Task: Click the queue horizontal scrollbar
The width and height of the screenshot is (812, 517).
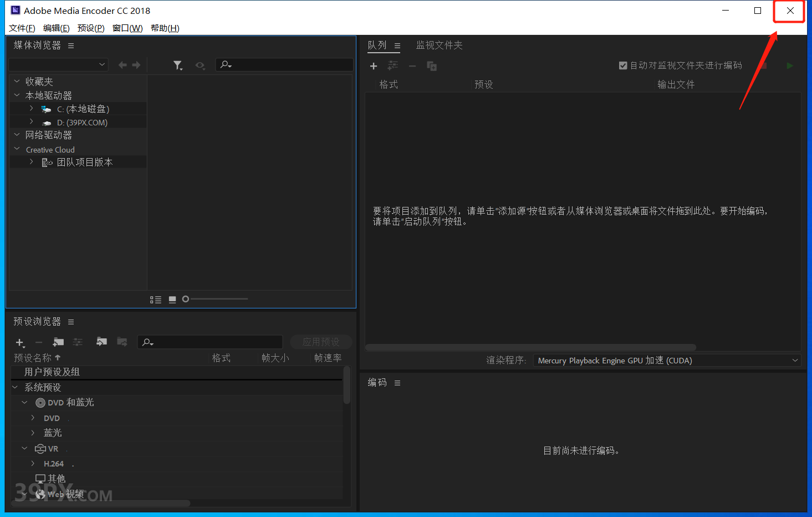Action: 530,348
